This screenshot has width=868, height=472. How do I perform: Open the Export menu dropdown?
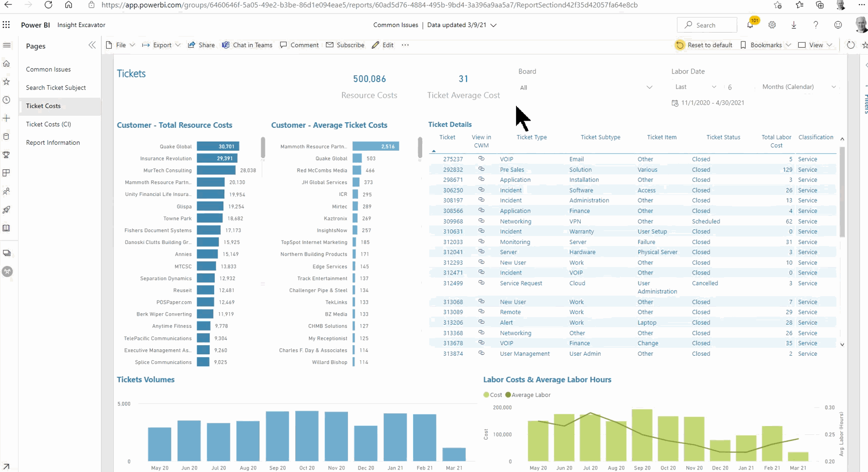point(161,45)
